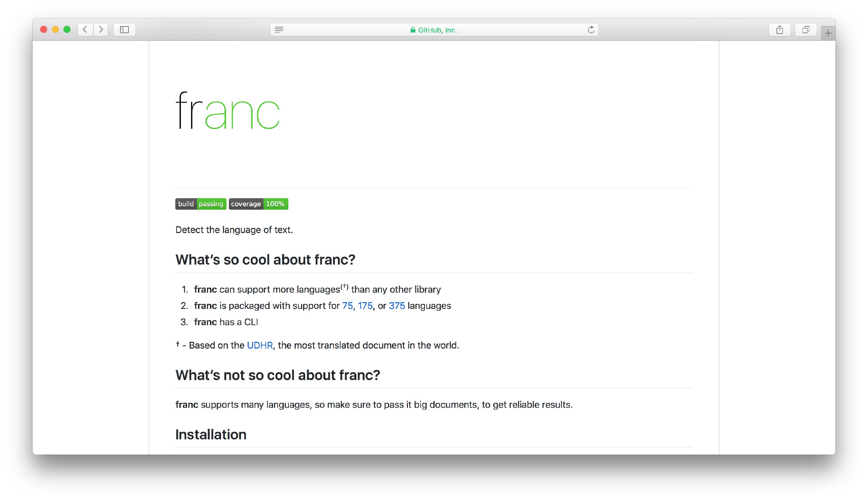Click the franc logo image
868x501 pixels.
[x=228, y=110]
